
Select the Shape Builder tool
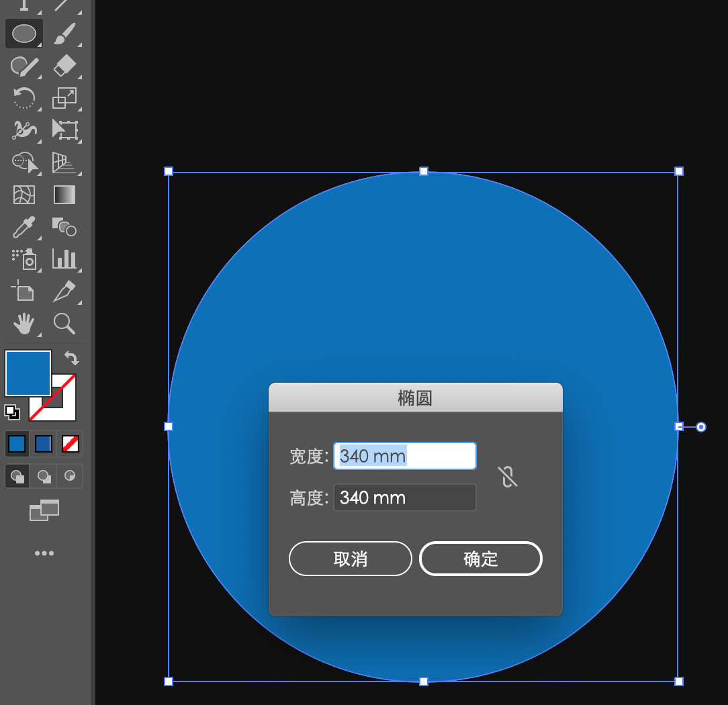click(x=24, y=162)
